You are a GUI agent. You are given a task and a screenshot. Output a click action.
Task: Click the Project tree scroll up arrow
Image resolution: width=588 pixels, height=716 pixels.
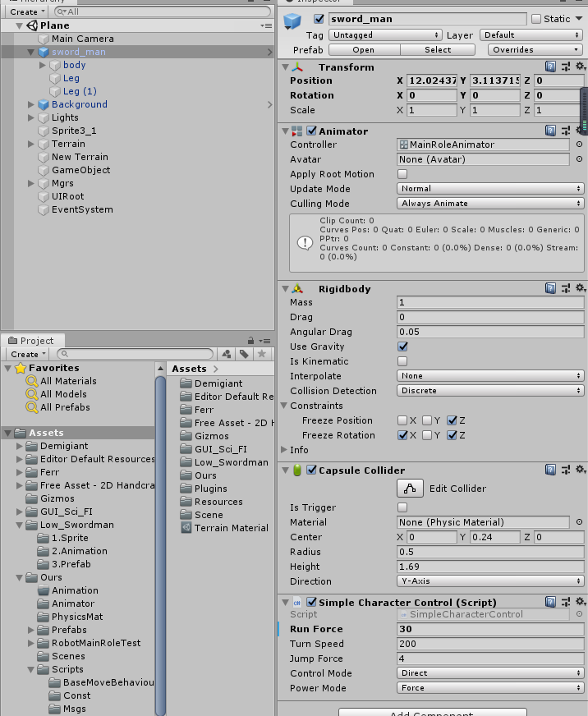point(160,368)
